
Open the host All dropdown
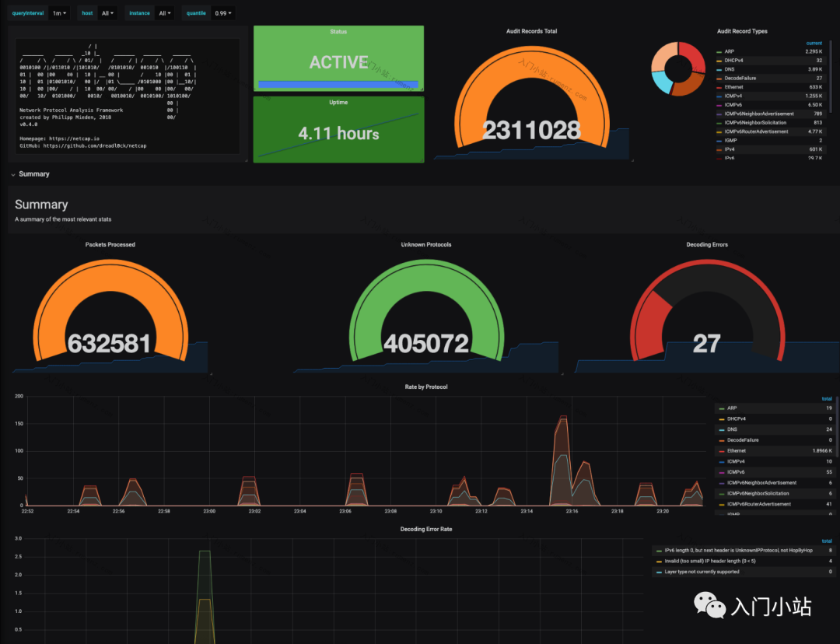pyautogui.click(x=107, y=13)
